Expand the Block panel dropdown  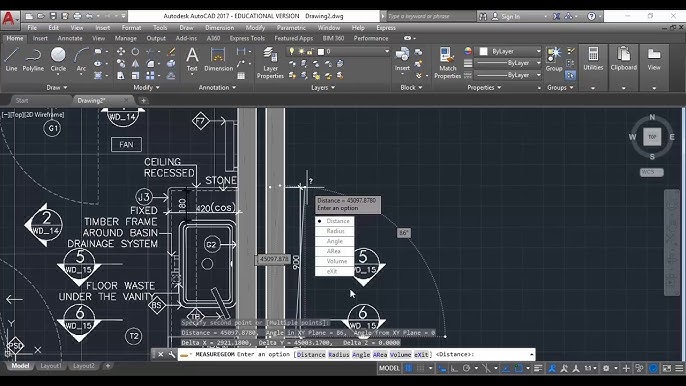[411, 88]
